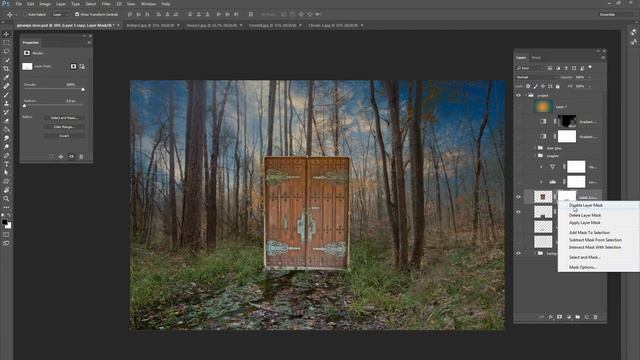This screenshot has height=360, width=640.
Task: Click Lock all layer lock icon
Action: point(558,87)
